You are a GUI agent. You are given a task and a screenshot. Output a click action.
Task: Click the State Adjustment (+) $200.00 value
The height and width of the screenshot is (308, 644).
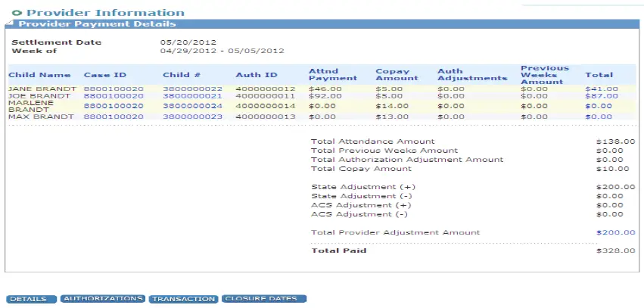616,187
